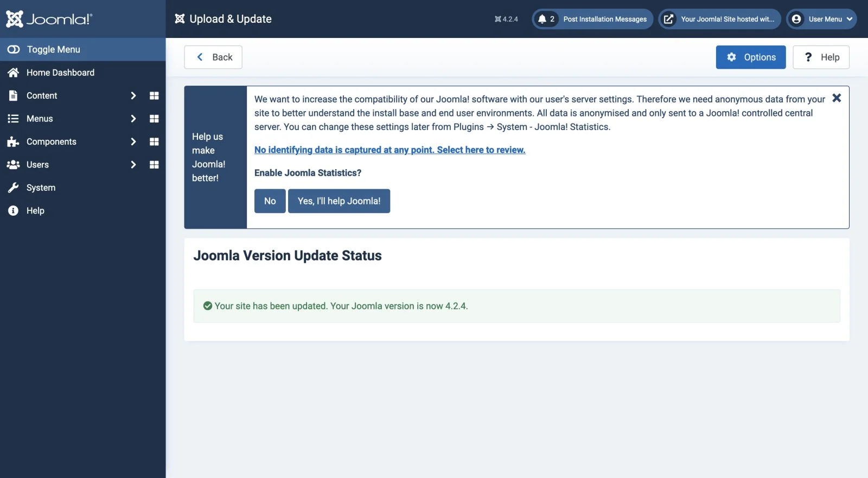Open the Content menu item

(x=42, y=95)
